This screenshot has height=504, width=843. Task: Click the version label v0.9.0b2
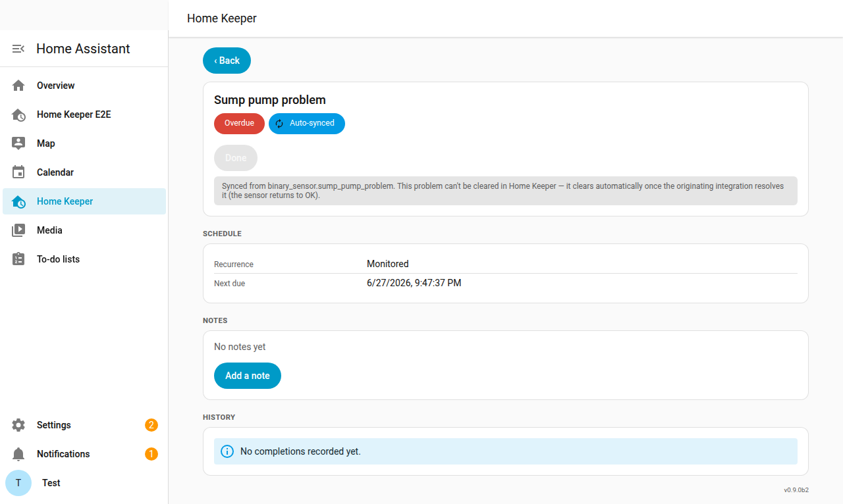point(796,490)
